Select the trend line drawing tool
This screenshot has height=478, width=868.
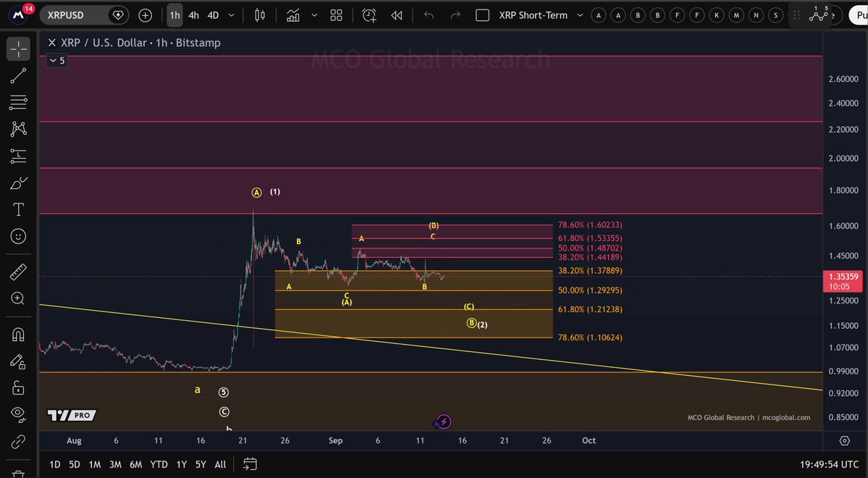pyautogui.click(x=17, y=76)
